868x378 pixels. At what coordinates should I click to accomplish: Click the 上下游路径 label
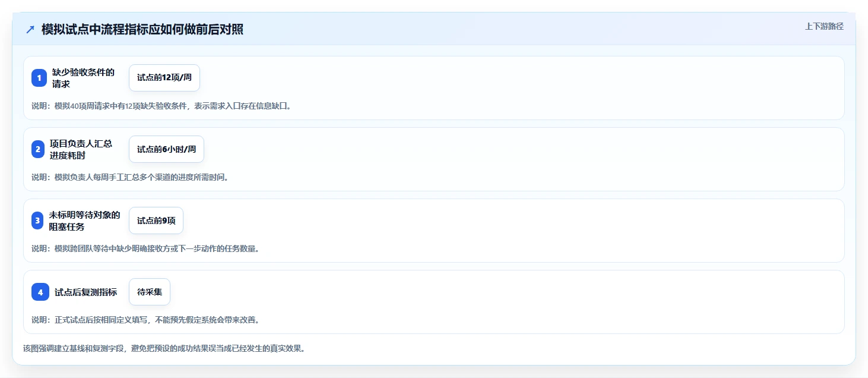tap(824, 26)
